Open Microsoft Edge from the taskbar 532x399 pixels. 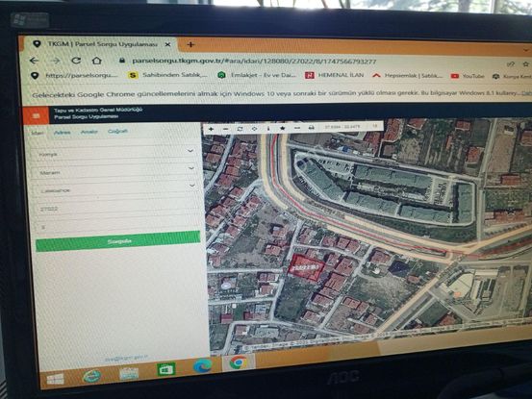203,366
